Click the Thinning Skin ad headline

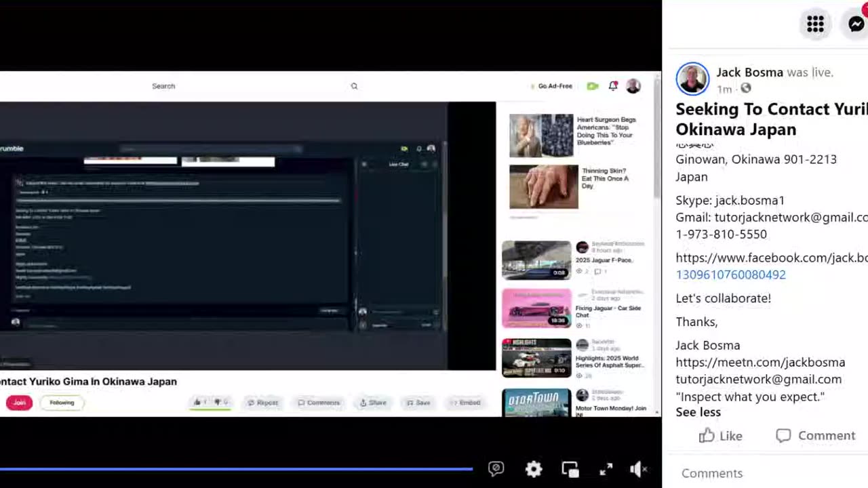pyautogui.click(x=605, y=178)
